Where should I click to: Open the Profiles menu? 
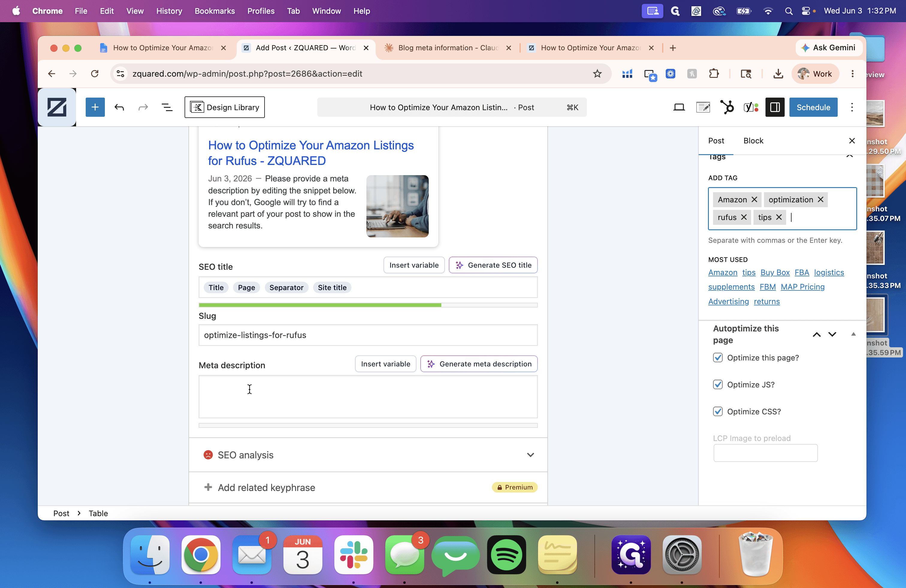pos(261,11)
